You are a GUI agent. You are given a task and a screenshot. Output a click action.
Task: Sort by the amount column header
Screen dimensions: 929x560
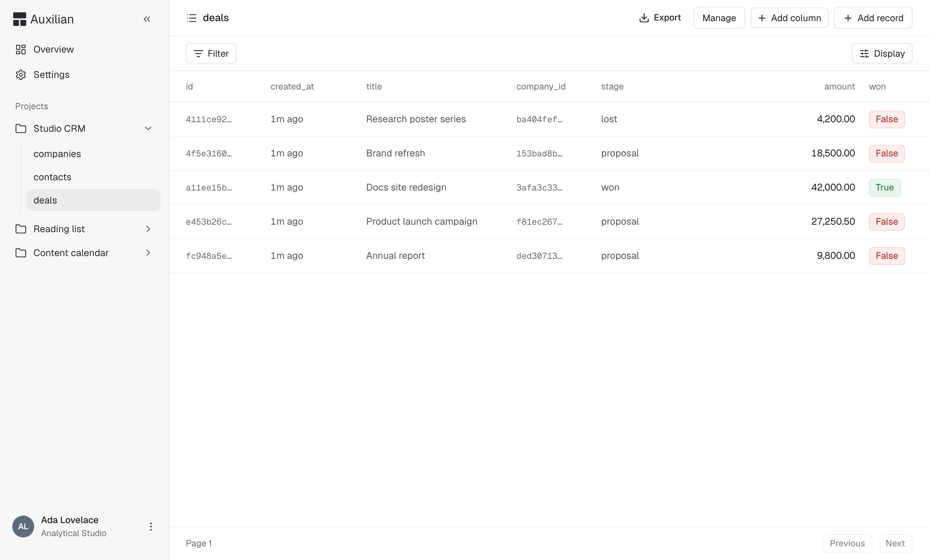(x=839, y=87)
